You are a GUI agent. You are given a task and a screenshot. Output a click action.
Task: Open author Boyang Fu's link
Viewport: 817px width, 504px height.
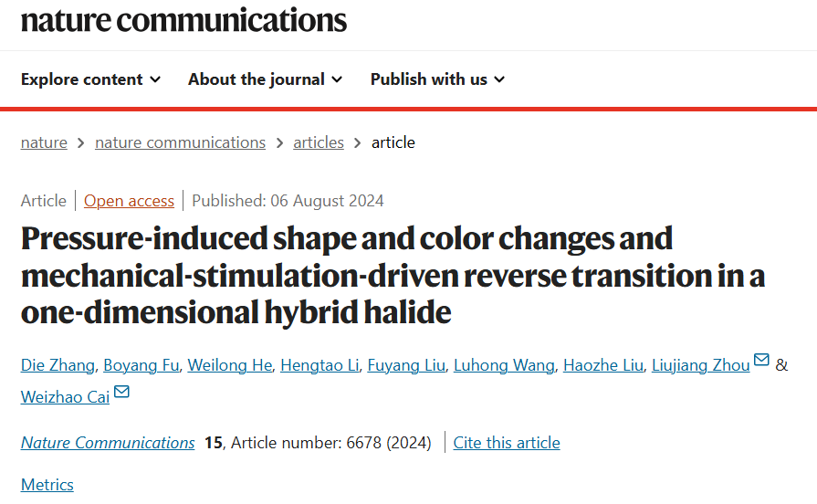(141, 365)
